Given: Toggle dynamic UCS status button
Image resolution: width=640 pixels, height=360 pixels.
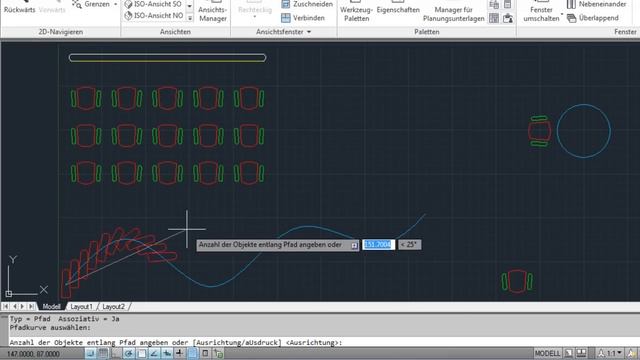Looking at the screenshot, I should 167,353.
